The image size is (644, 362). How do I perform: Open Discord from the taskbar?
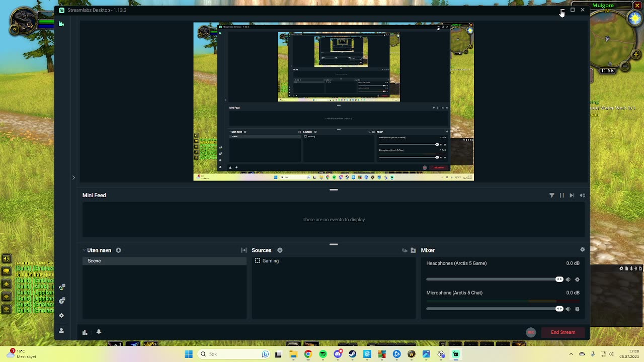338,354
